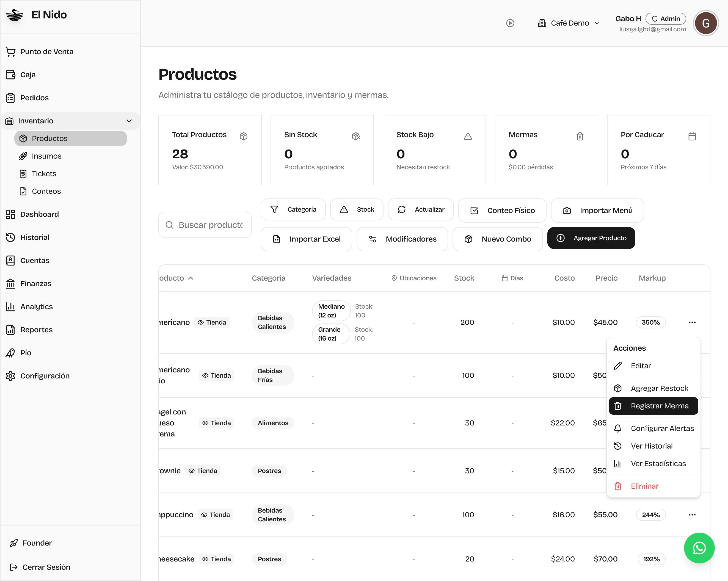
Task: Open Conteos under Inventario
Action: pos(70,191)
